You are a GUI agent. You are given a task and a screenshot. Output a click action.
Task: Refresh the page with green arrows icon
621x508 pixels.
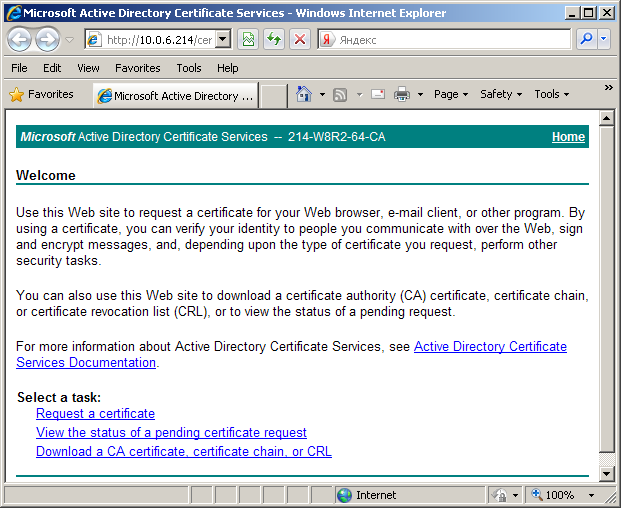pyautogui.click(x=274, y=40)
